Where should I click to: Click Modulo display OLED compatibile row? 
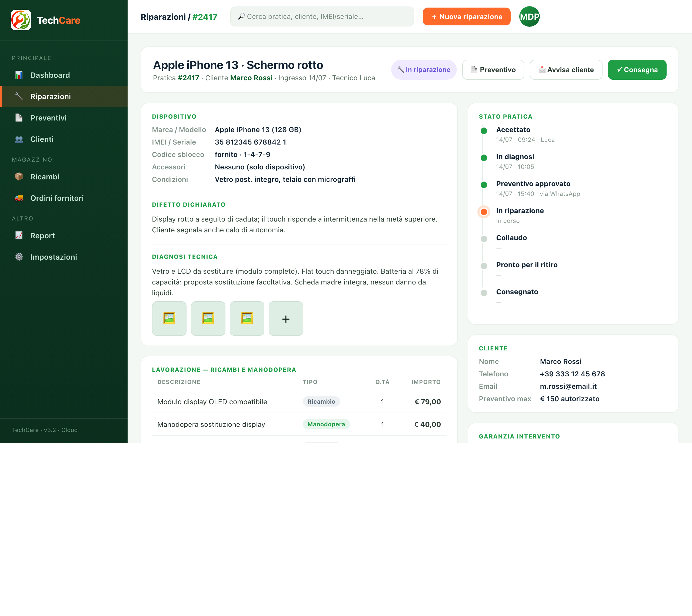point(299,402)
